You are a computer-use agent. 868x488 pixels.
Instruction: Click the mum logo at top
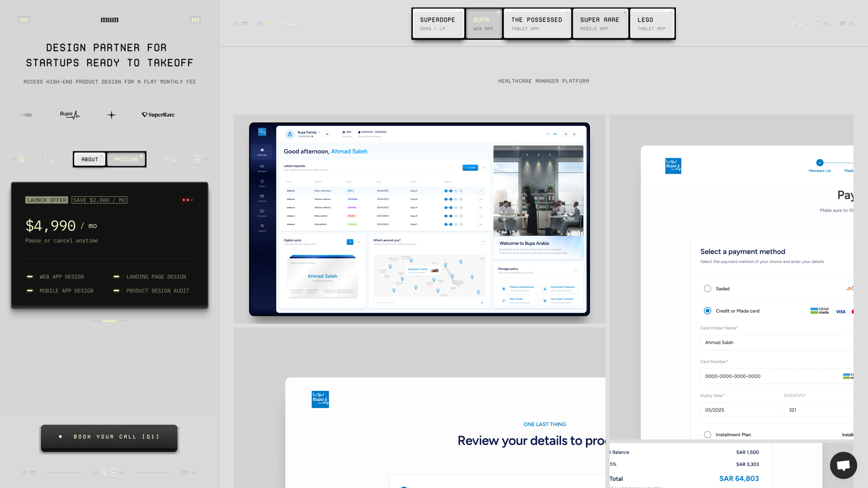tap(109, 20)
